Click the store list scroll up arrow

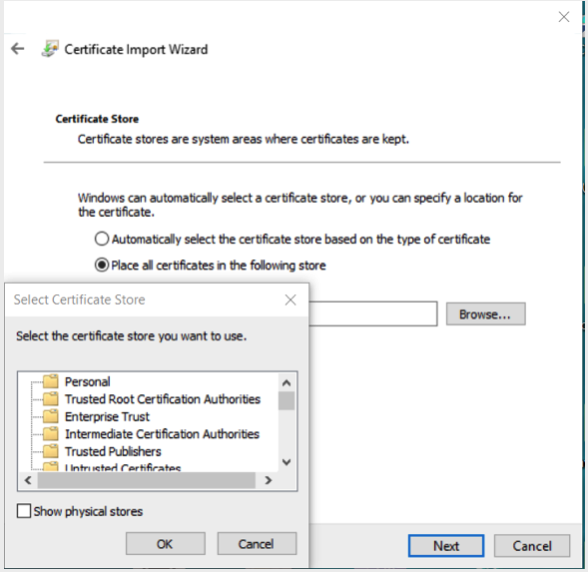[286, 383]
